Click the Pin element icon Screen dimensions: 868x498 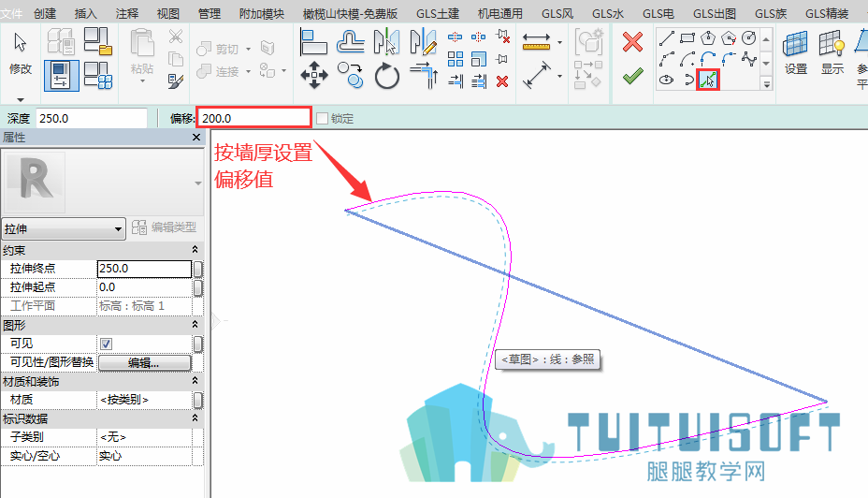(502, 59)
